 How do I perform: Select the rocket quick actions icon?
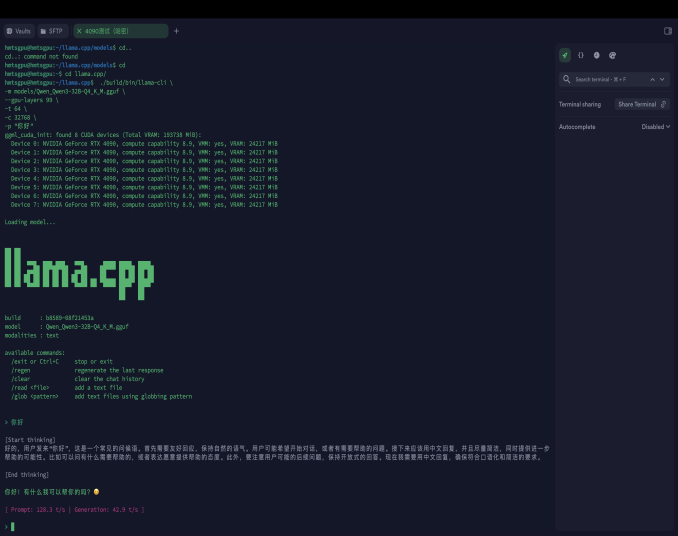tap(565, 55)
